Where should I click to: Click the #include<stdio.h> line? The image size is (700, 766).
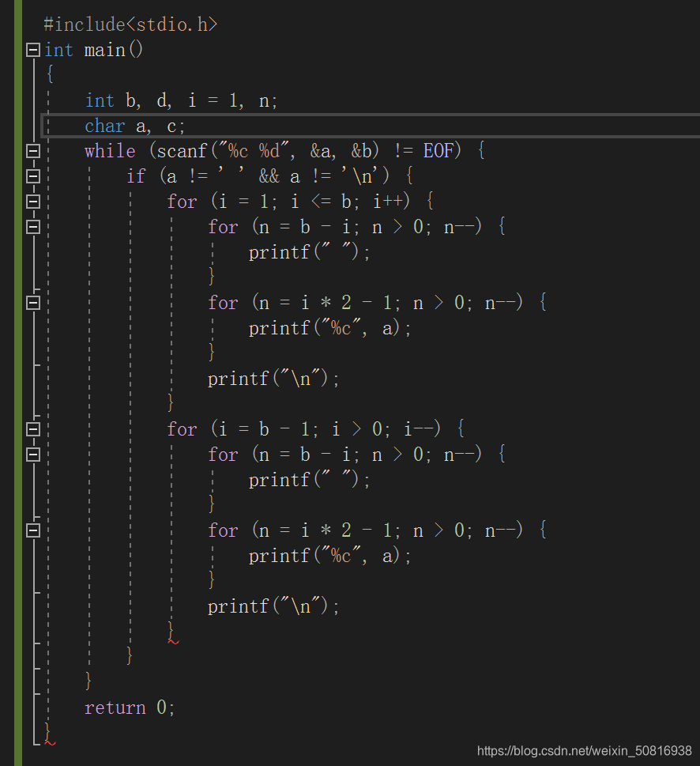130,25
